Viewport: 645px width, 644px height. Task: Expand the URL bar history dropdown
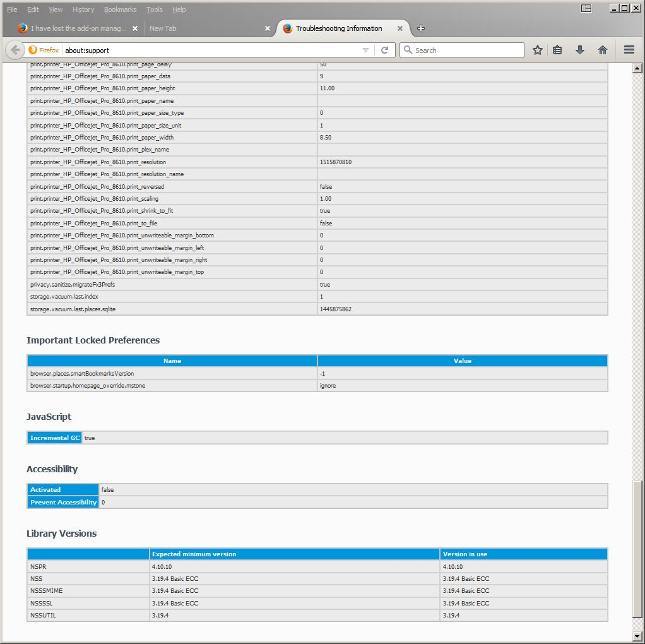(x=365, y=50)
